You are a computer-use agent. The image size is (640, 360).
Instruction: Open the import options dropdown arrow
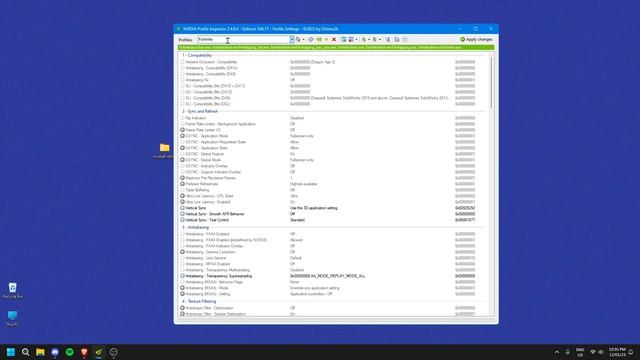[x=380, y=40]
